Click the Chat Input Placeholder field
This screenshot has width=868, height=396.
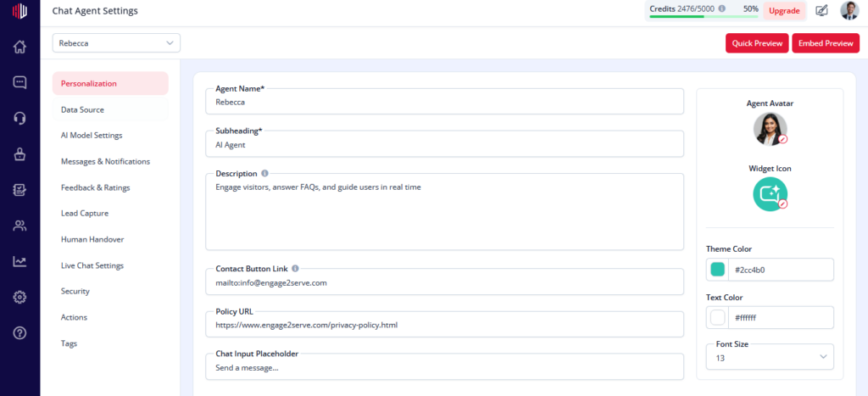pyautogui.click(x=444, y=366)
